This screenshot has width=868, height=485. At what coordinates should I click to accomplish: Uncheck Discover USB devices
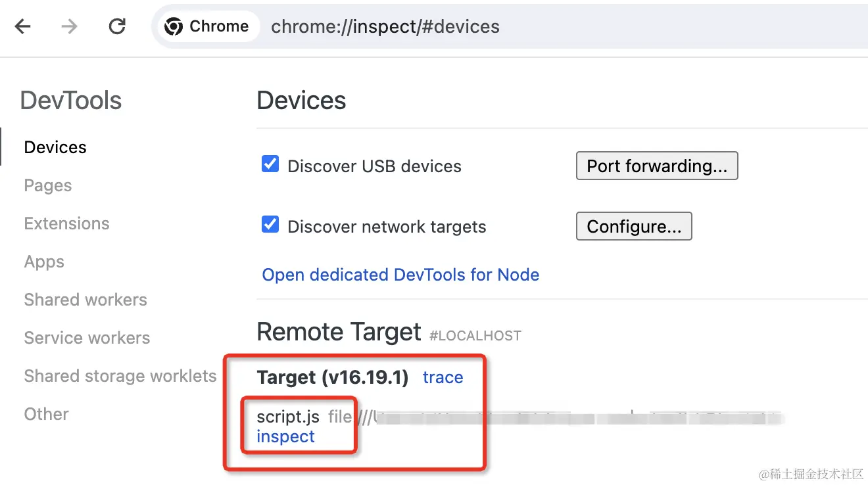270,164
